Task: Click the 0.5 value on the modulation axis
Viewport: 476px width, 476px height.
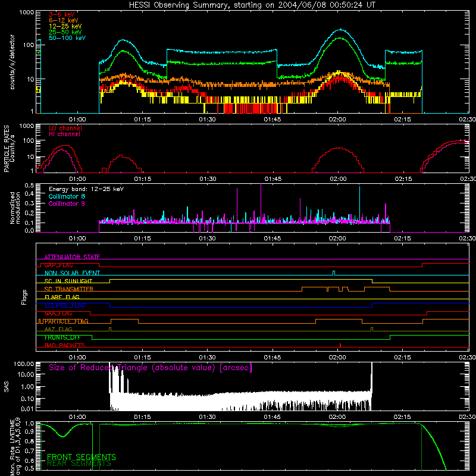Action: [x=29, y=186]
